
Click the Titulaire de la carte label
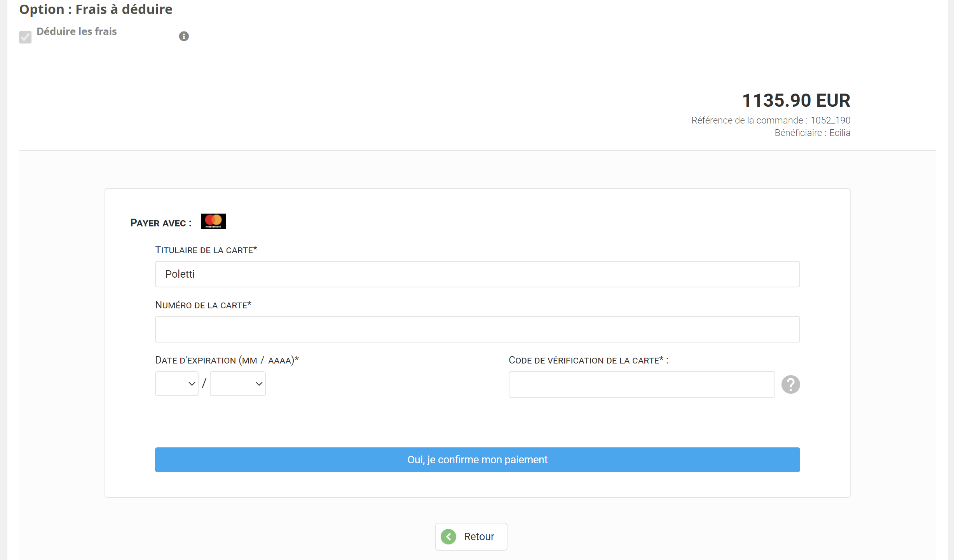tap(206, 250)
